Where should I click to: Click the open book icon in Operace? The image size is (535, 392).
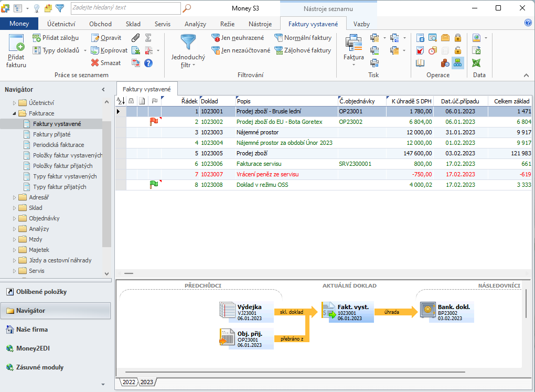coord(420,63)
